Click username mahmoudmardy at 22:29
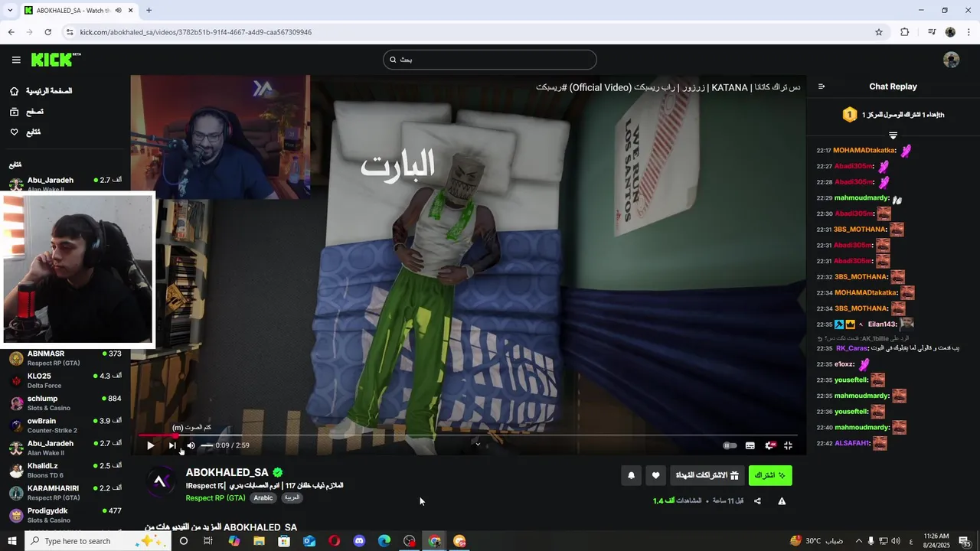Image resolution: width=980 pixels, height=551 pixels. point(861,198)
